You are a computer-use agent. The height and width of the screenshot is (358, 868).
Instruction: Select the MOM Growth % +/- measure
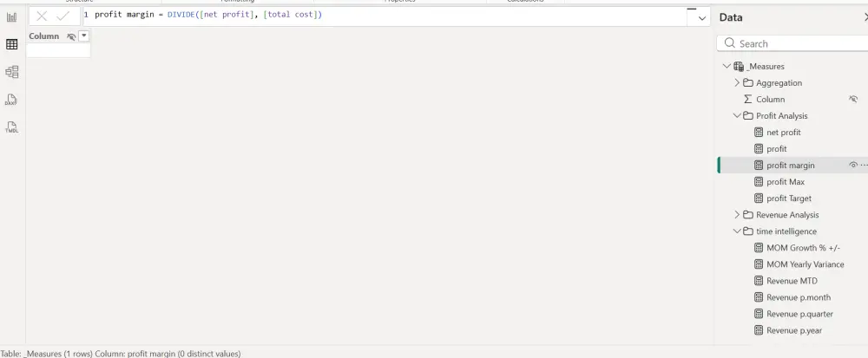click(x=803, y=248)
